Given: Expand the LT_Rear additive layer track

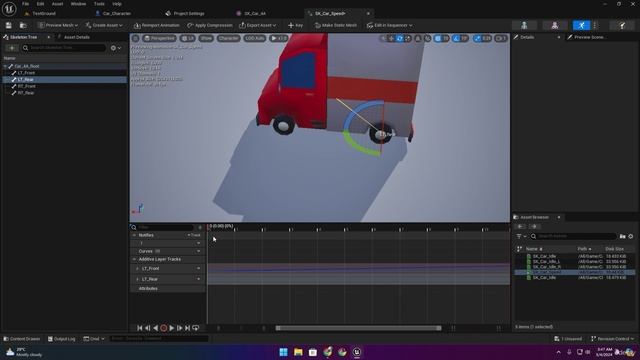Looking at the screenshot, I should 138,279.
